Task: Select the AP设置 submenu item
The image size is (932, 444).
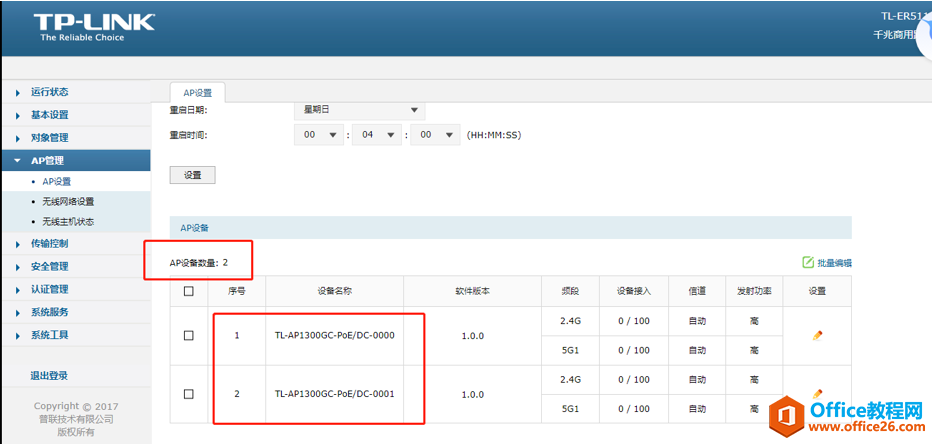Action: (56, 181)
